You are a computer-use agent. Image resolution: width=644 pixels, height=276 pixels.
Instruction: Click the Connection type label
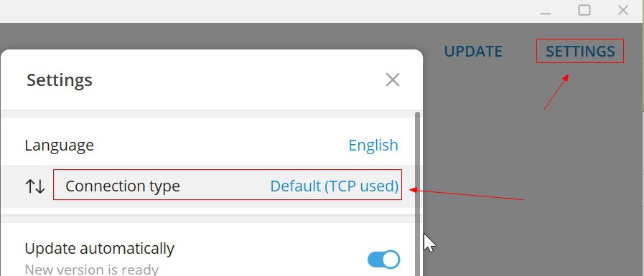pos(122,186)
